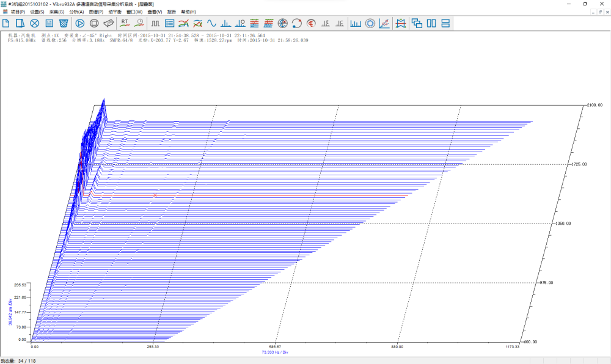The height and width of the screenshot is (364, 611).
Task: Click the new blank document icon
Action: click(6, 23)
